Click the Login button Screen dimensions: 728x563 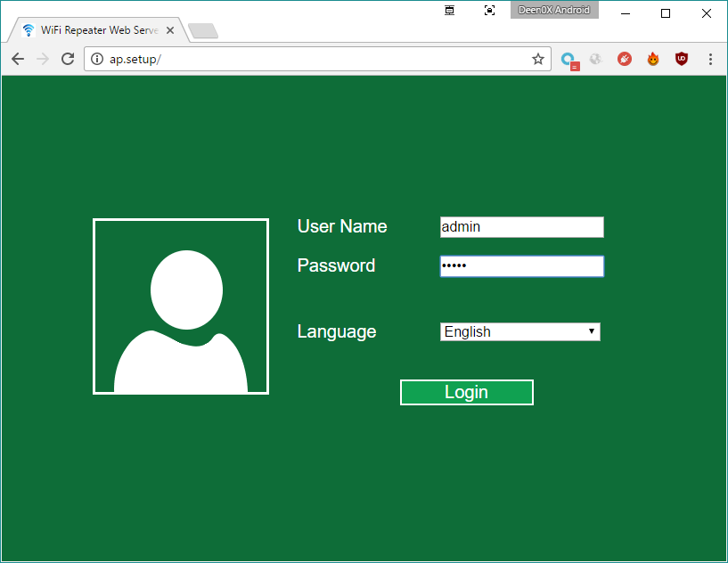tap(467, 392)
